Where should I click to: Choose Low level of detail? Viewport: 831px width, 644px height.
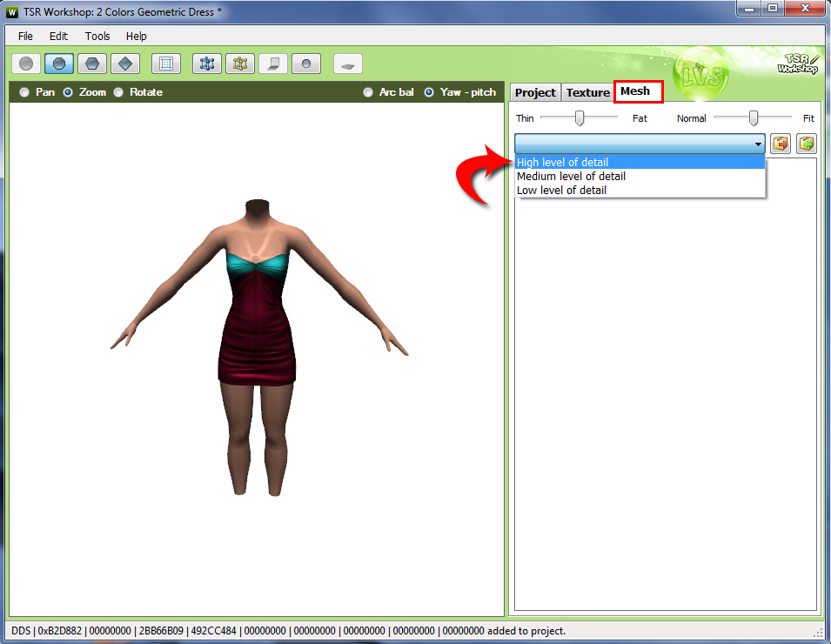tap(640, 190)
